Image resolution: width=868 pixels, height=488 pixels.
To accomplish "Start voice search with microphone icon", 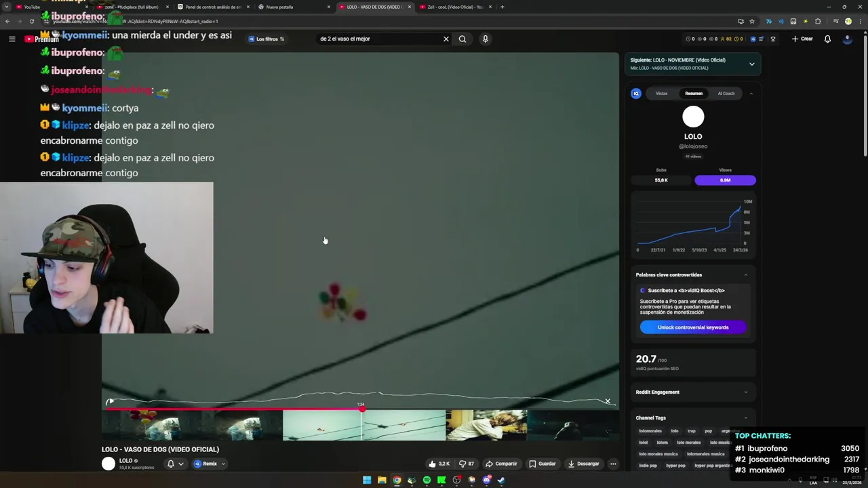I will pyautogui.click(x=485, y=39).
